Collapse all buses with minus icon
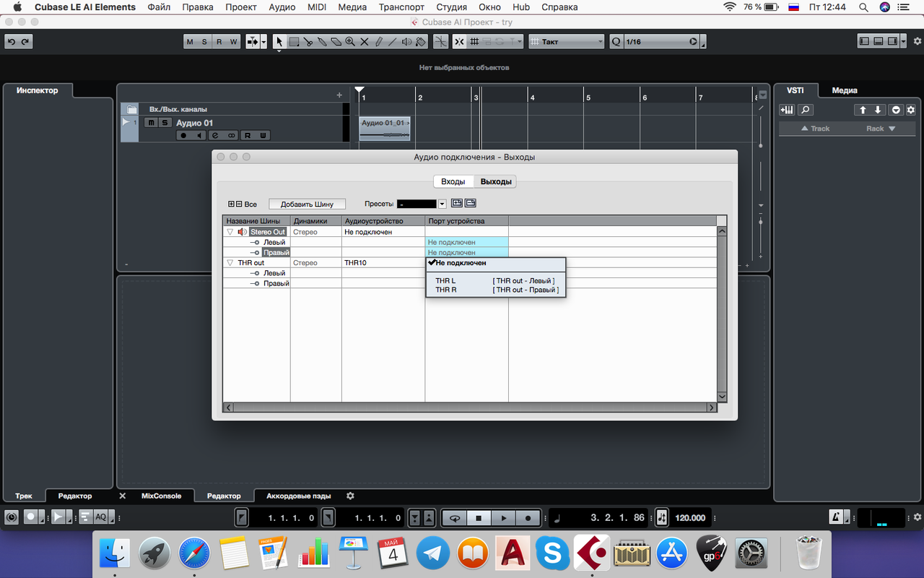This screenshot has width=924, height=578. [239, 204]
